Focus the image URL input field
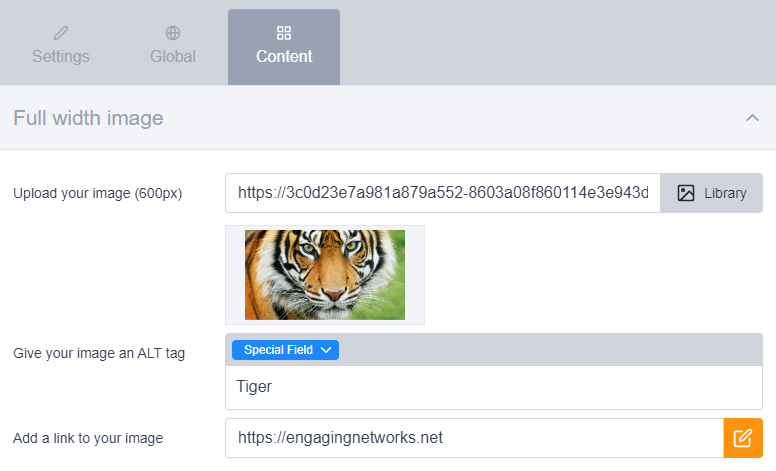Image resolution: width=776 pixels, height=471 pixels. 442,193
